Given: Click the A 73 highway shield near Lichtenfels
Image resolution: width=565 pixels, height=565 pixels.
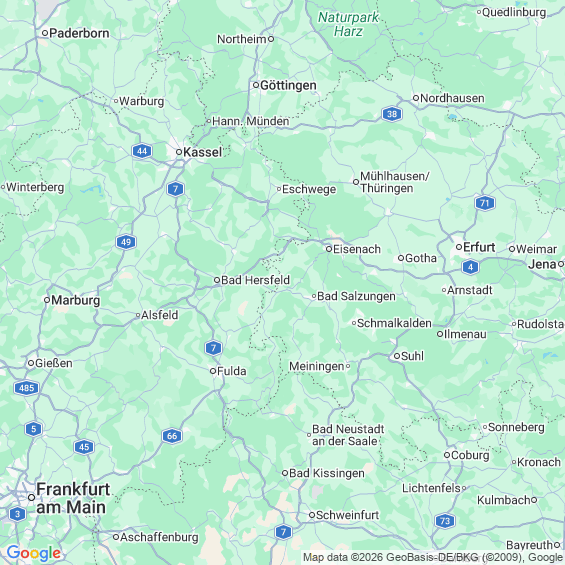Looking at the screenshot, I should point(445,521).
